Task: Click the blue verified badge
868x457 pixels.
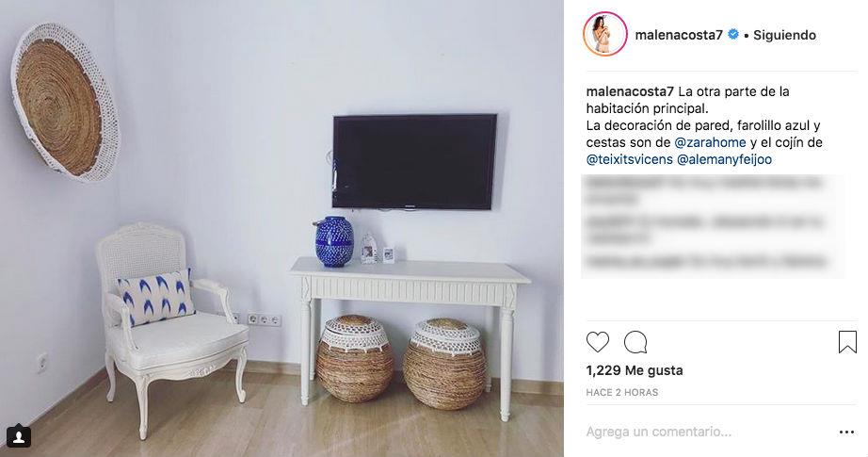Action: click(733, 34)
